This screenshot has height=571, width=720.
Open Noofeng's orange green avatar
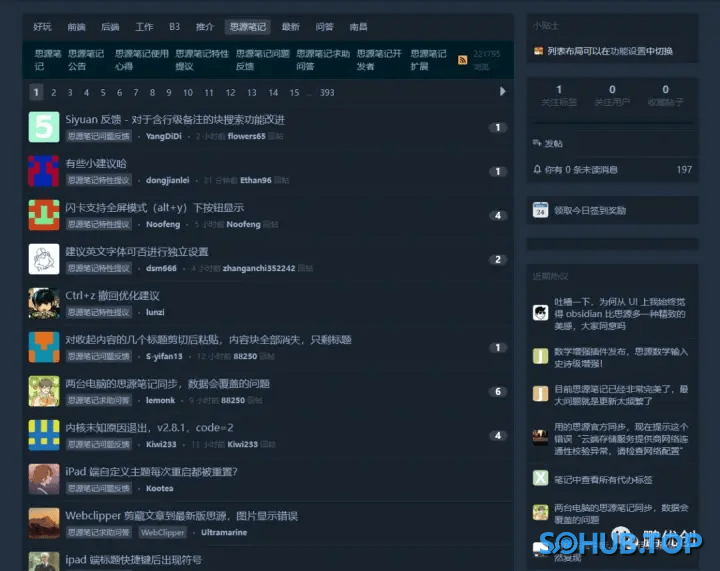tap(44, 215)
